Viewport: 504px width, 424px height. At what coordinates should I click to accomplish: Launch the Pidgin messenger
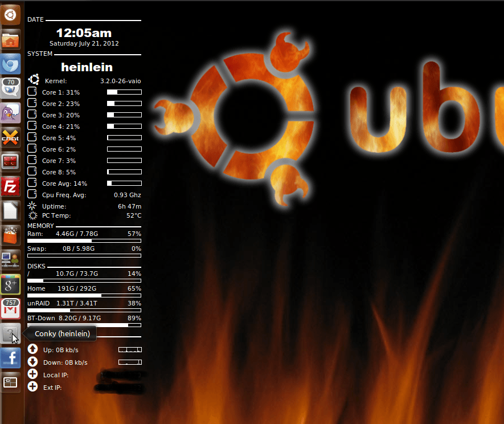10,113
